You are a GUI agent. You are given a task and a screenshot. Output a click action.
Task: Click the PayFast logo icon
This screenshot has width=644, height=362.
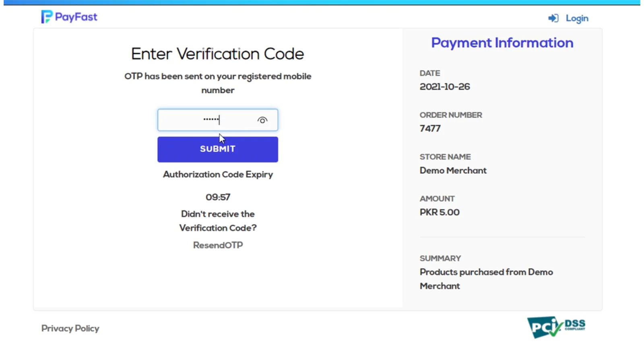click(47, 17)
